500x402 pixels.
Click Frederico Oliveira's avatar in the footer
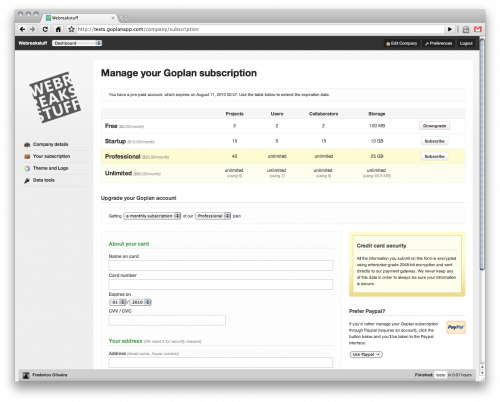click(26, 375)
